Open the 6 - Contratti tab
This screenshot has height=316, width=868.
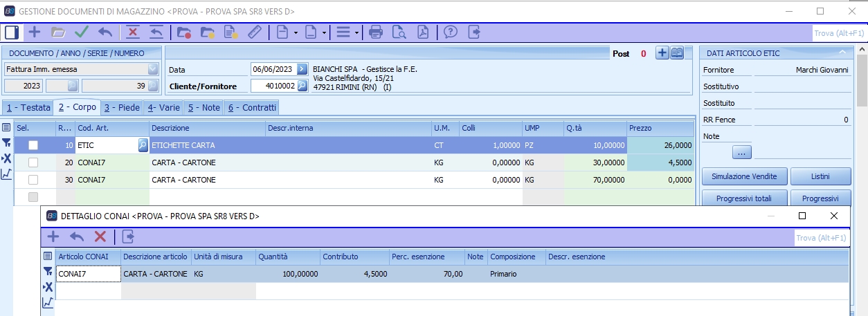(x=252, y=108)
